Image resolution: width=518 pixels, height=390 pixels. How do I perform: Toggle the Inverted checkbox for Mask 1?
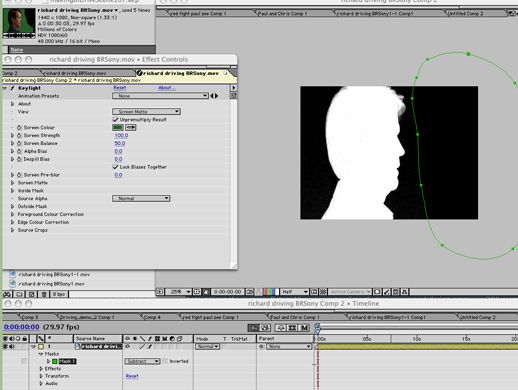pos(165,361)
